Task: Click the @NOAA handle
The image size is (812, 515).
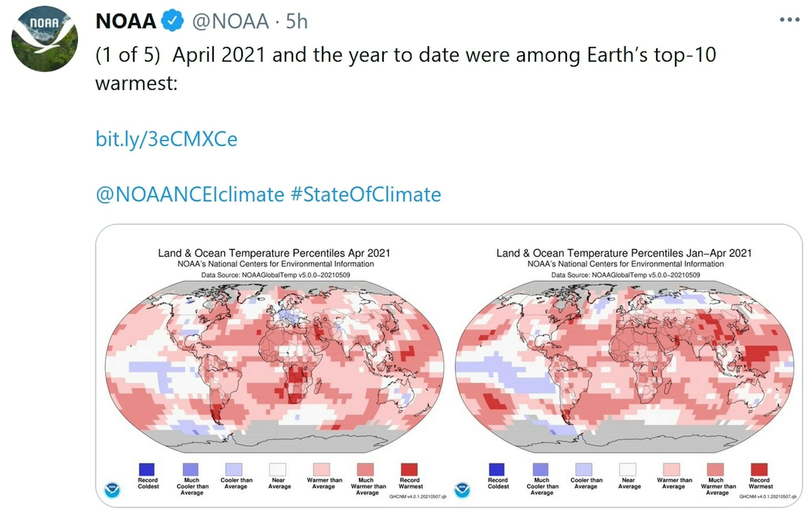Action: pyautogui.click(x=230, y=21)
